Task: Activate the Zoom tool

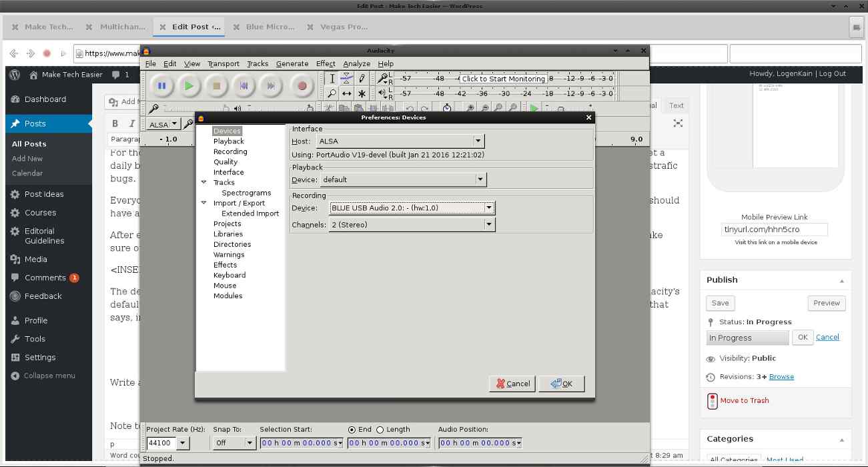Action: [x=333, y=93]
